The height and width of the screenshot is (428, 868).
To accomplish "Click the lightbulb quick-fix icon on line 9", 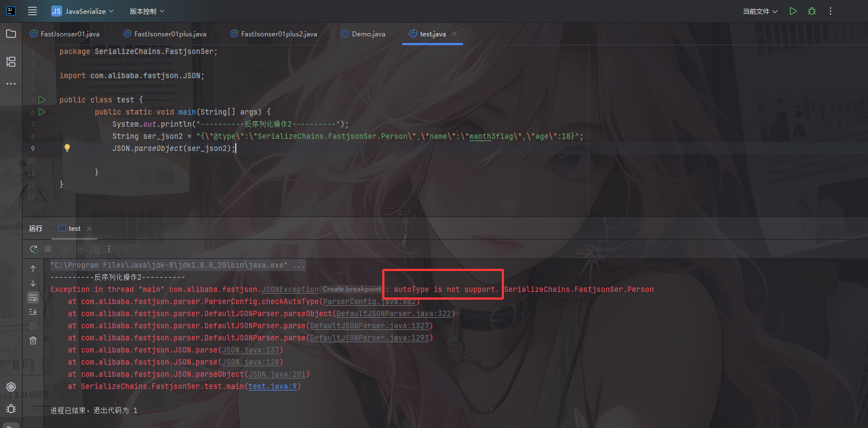I will (67, 148).
